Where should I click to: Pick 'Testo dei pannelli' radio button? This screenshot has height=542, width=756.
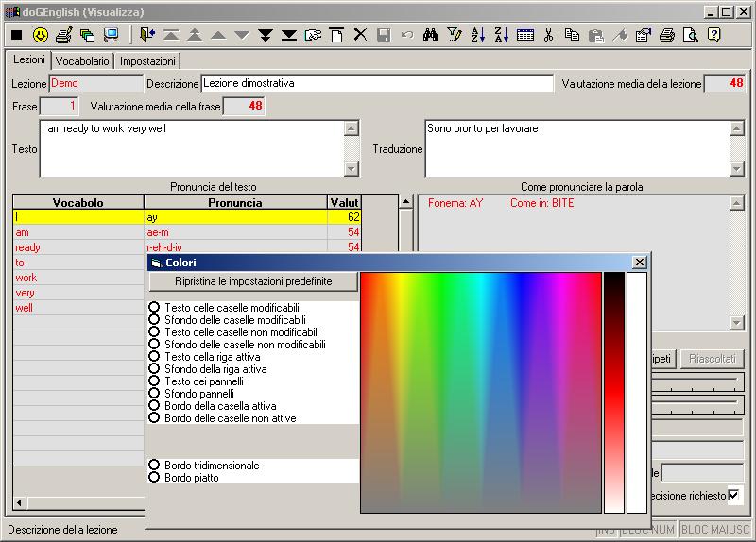[x=154, y=381]
